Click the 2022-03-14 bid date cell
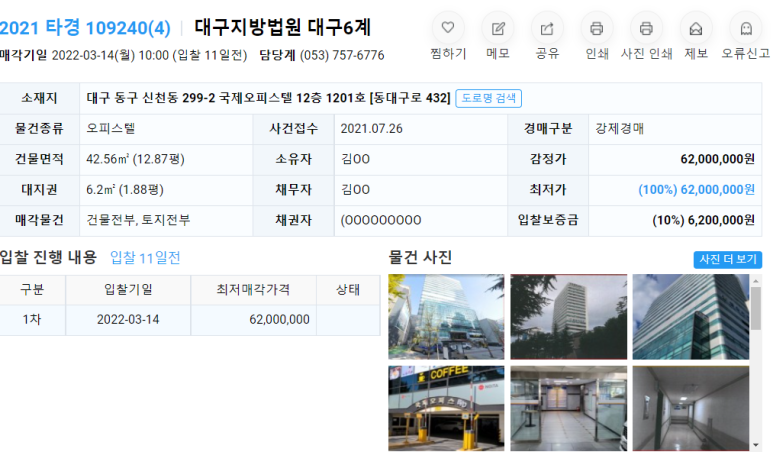 (x=128, y=320)
